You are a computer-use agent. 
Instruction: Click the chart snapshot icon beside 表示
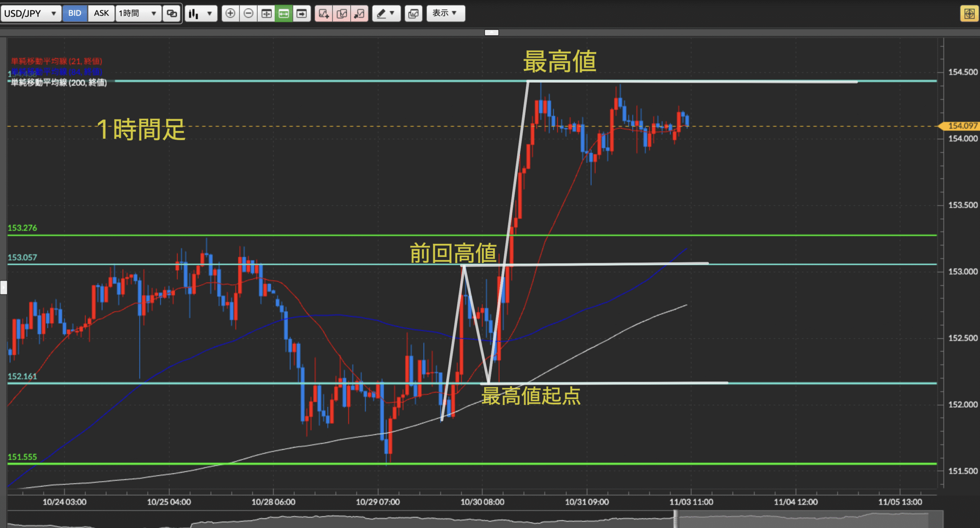pyautogui.click(x=413, y=14)
